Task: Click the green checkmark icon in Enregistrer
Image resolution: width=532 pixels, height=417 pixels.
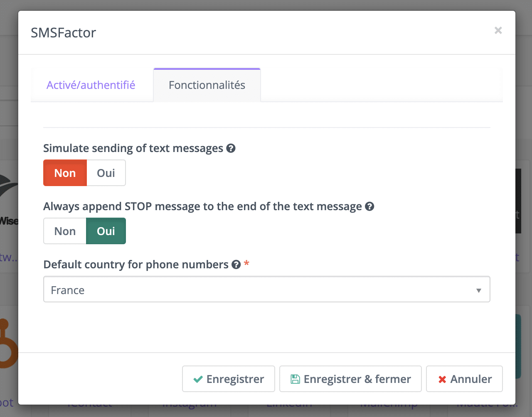Action: (x=199, y=379)
